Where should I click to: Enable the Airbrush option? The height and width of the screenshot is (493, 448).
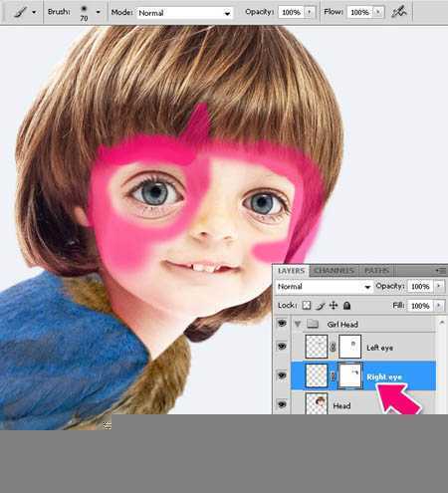click(398, 12)
